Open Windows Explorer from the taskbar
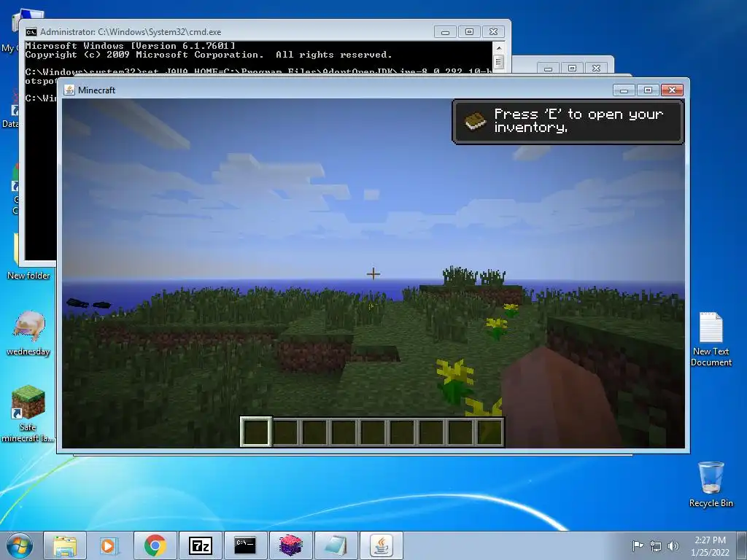This screenshot has height=560, width=747. 65,545
